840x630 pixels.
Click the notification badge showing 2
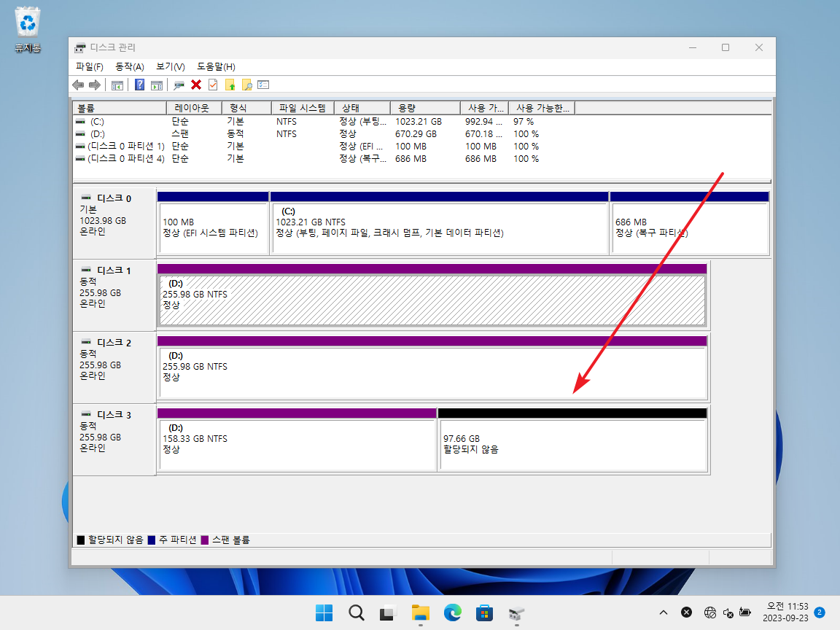pos(819,612)
